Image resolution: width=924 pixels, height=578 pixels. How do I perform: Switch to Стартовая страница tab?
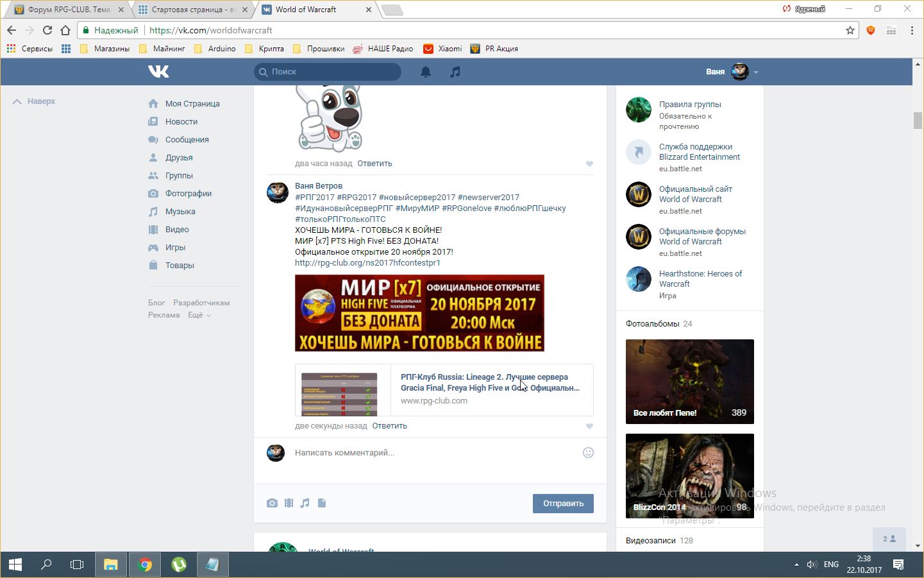pos(193,10)
